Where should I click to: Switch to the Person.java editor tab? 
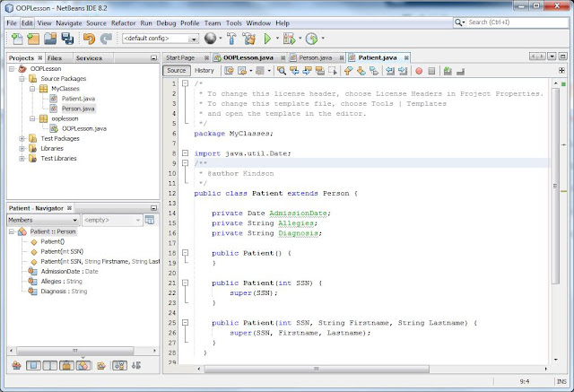(316, 57)
